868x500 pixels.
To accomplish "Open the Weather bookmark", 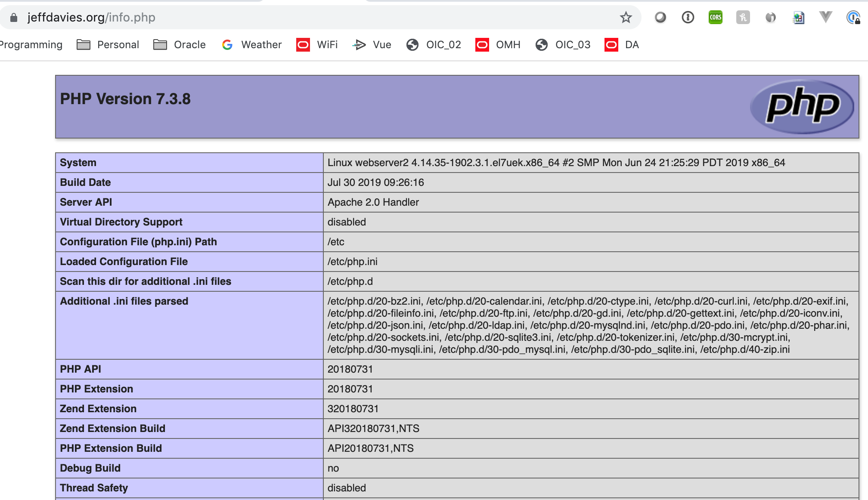I will (252, 45).
